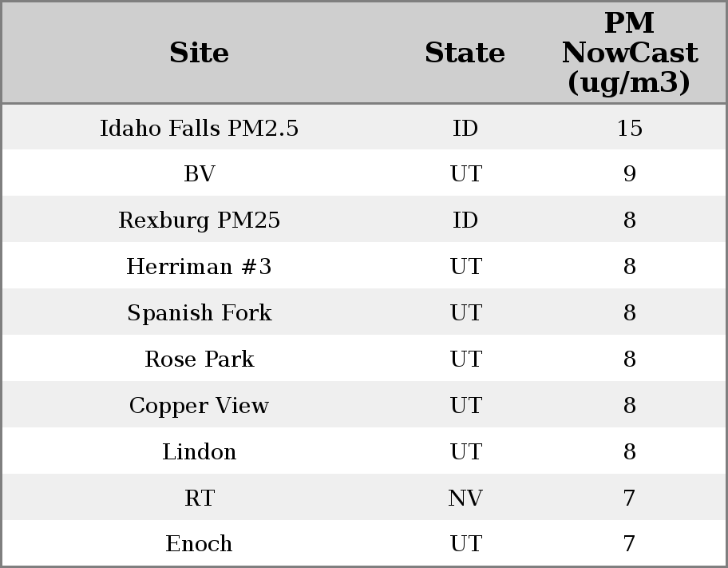
Task: Click the NV state cell
Action: tap(465, 498)
